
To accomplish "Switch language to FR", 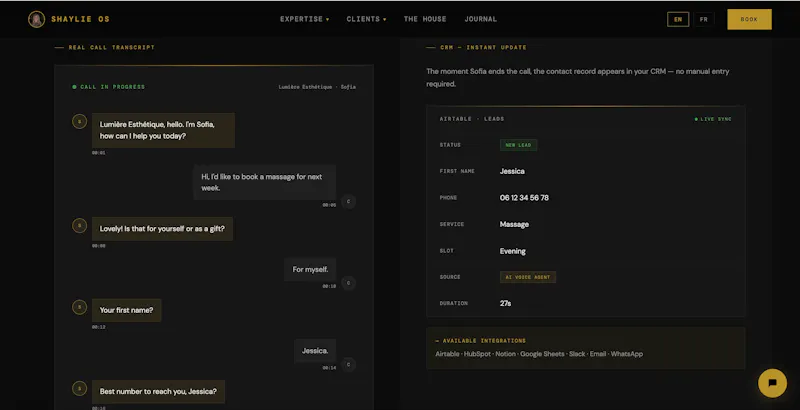I will point(704,19).
